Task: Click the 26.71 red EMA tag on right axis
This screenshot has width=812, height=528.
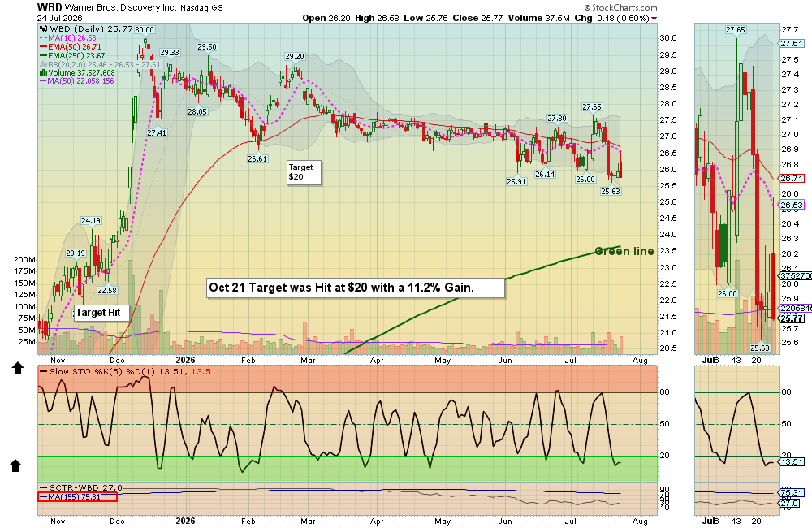Action: click(792, 178)
